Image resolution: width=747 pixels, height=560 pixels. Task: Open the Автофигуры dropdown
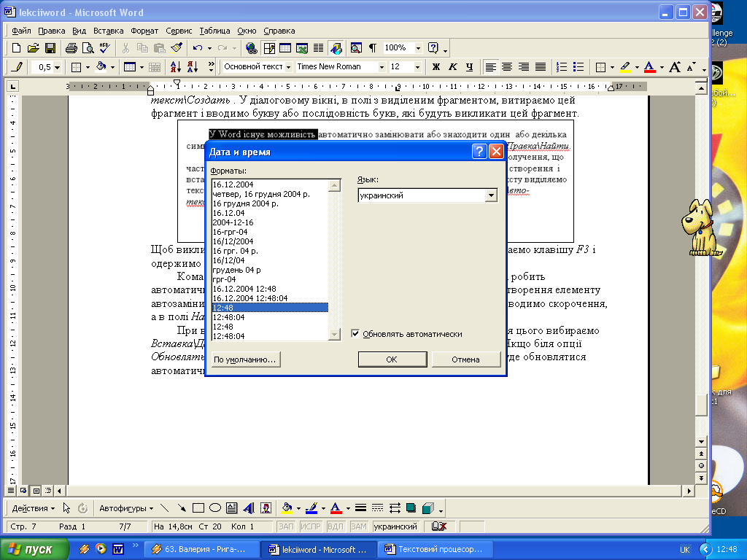(125, 508)
